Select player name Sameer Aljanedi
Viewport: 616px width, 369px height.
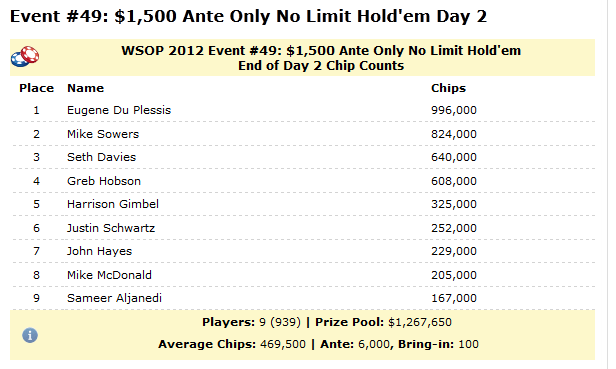pyautogui.click(x=114, y=298)
